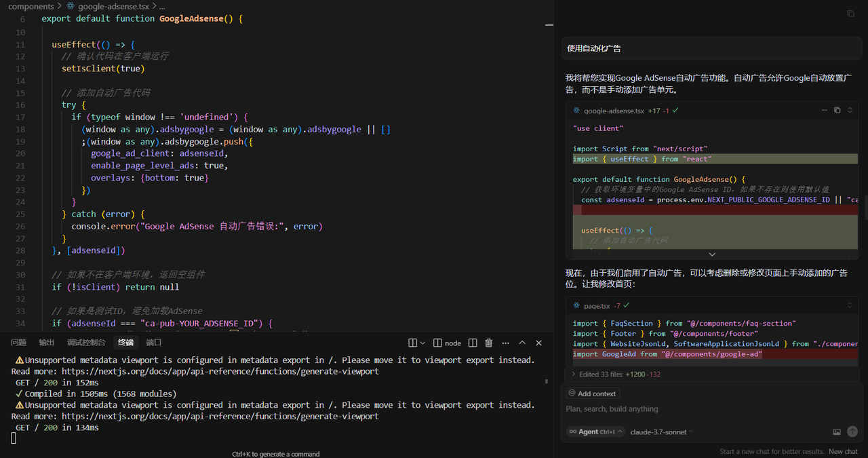Click the 'Compiled in 1505ms' terminal line
This screenshot has width=868, height=458.
pyautogui.click(x=96, y=394)
